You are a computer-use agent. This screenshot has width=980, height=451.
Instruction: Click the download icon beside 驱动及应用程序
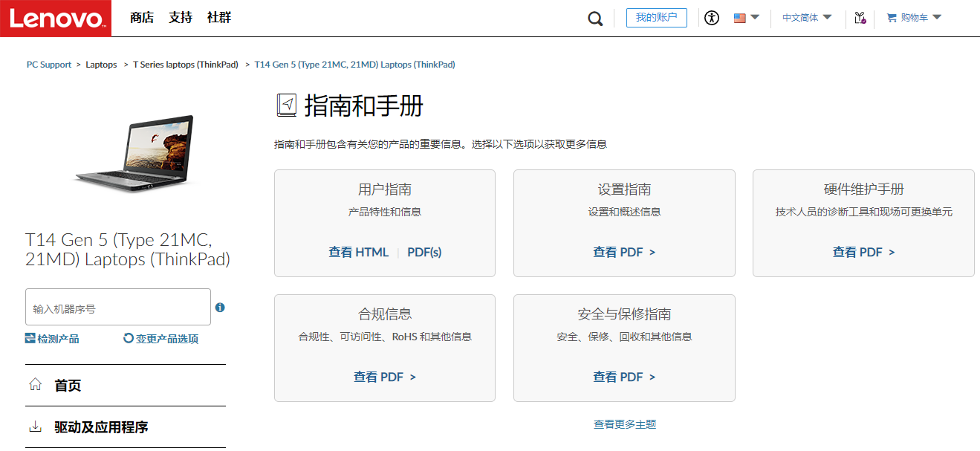coord(35,426)
